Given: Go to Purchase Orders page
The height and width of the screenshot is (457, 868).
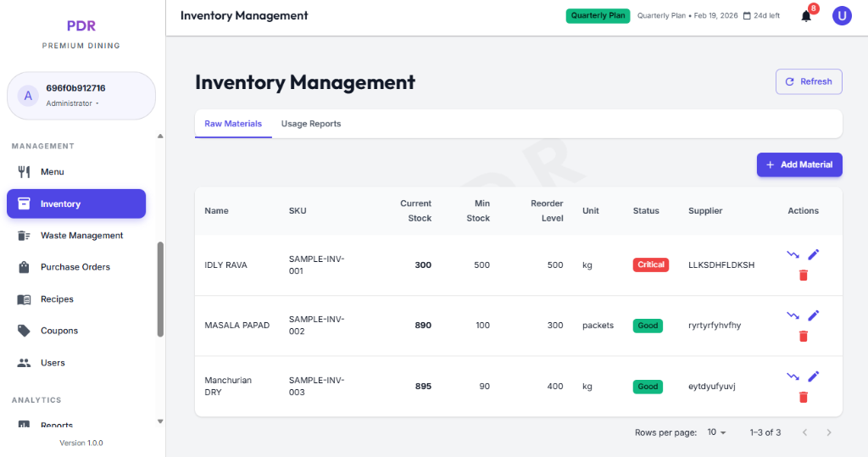Looking at the screenshot, I should 75,267.
